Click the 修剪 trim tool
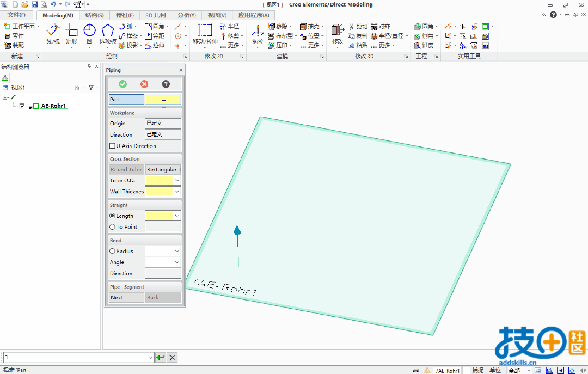 (230, 36)
